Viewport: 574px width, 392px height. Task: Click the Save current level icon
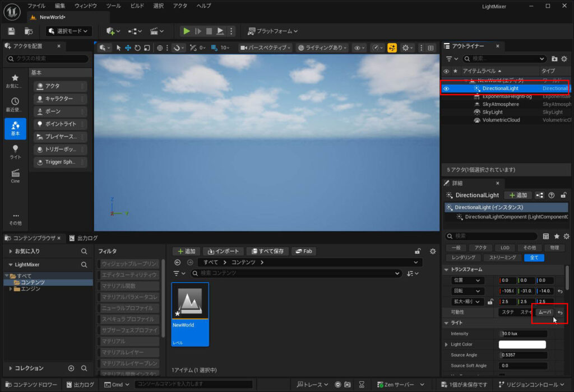click(12, 31)
